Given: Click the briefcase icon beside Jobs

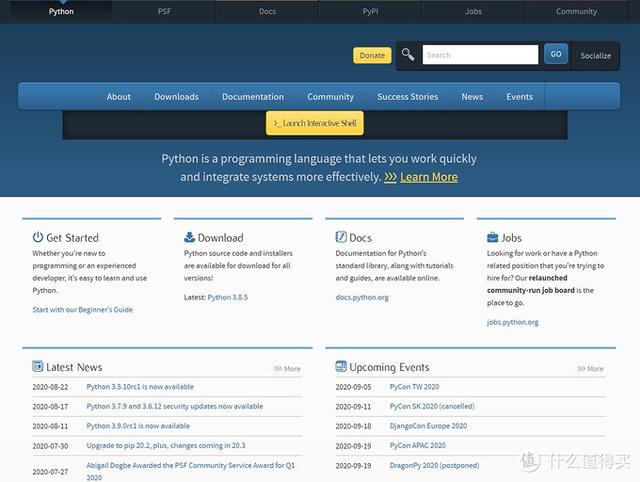Looking at the screenshot, I should (x=493, y=237).
